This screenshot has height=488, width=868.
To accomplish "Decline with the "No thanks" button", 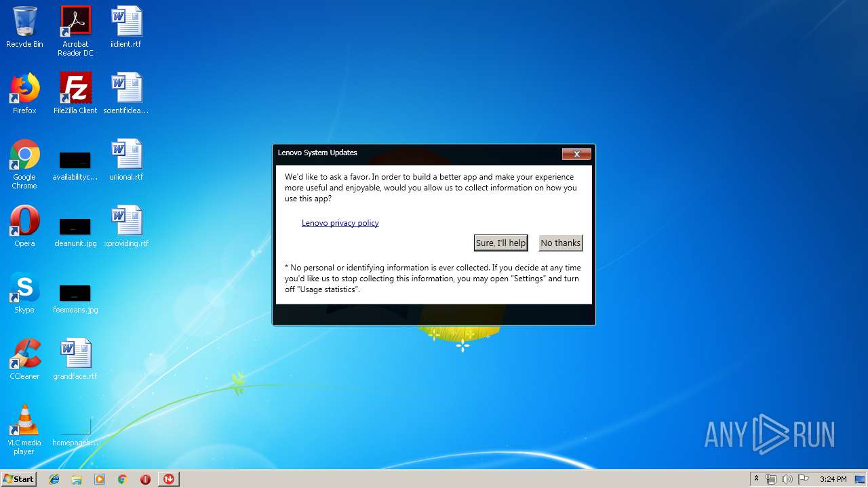I will (561, 243).
